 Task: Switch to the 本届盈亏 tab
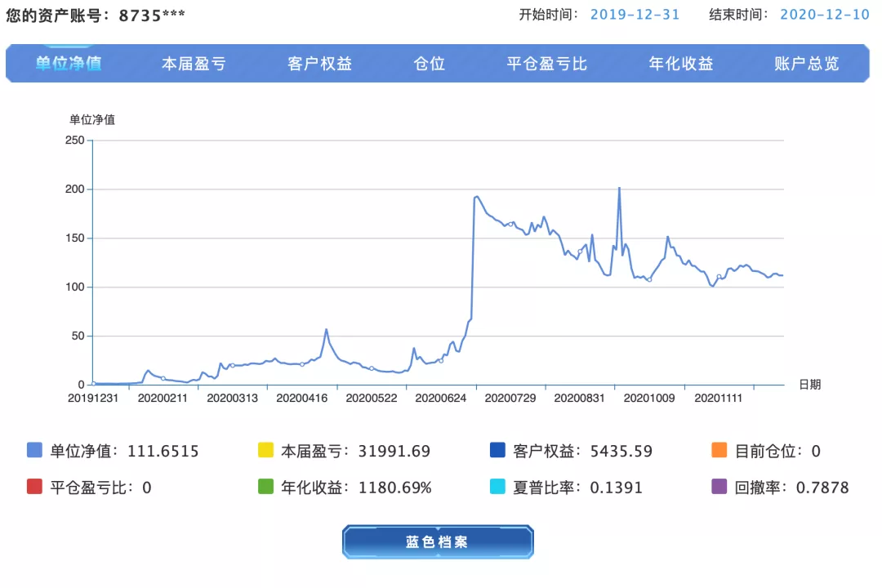coord(194,64)
